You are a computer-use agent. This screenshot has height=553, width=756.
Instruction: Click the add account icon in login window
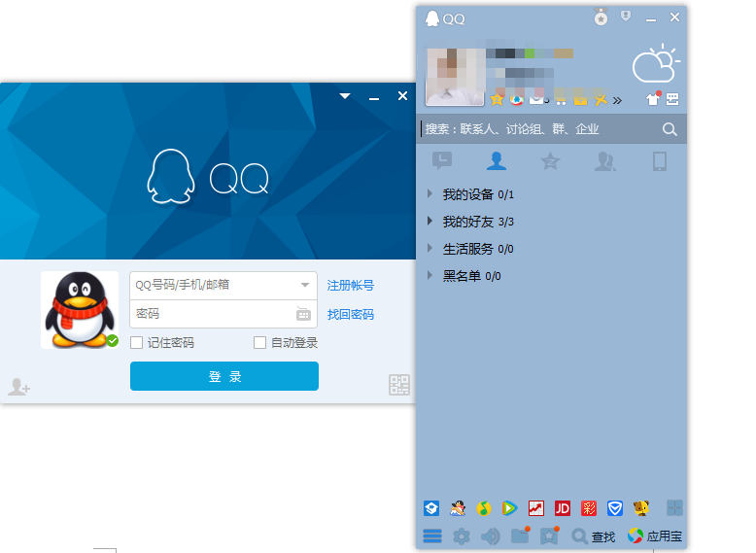[x=18, y=387]
